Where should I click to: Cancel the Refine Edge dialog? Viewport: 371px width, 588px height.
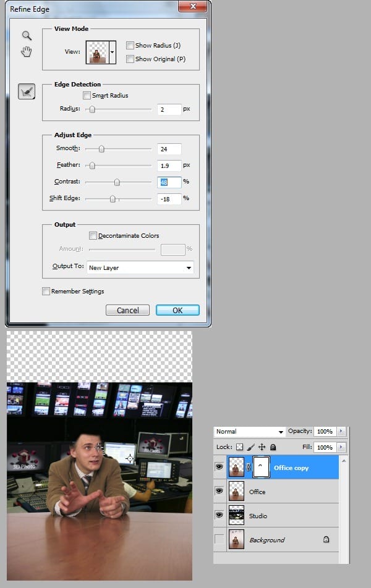pyautogui.click(x=127, y=310)
